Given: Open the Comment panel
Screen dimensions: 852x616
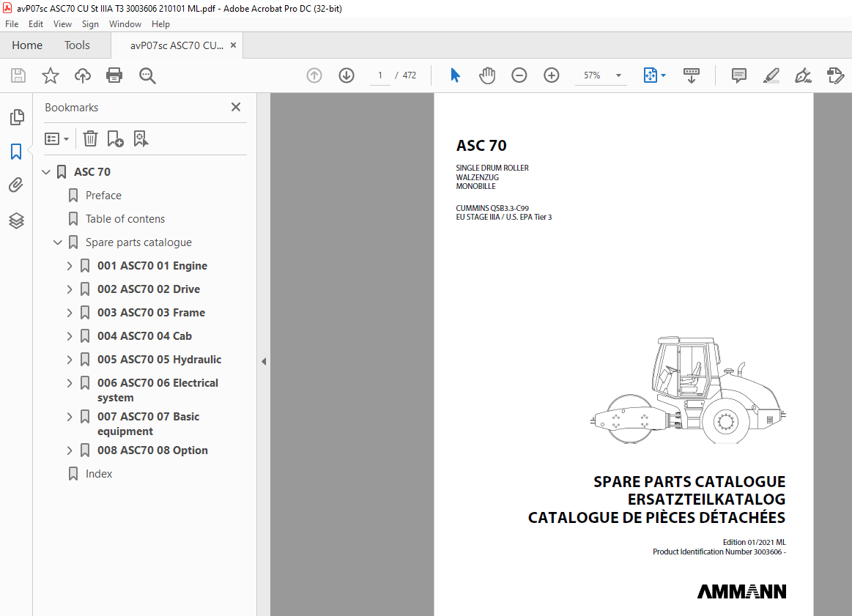Looking at the screenshot, I should click(738, 75).
